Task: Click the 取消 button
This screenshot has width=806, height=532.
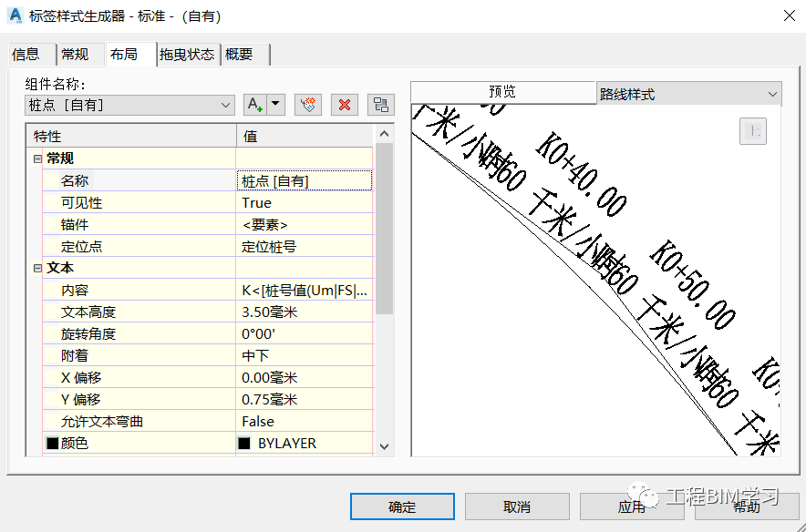Action: click(x=517, y=506)
